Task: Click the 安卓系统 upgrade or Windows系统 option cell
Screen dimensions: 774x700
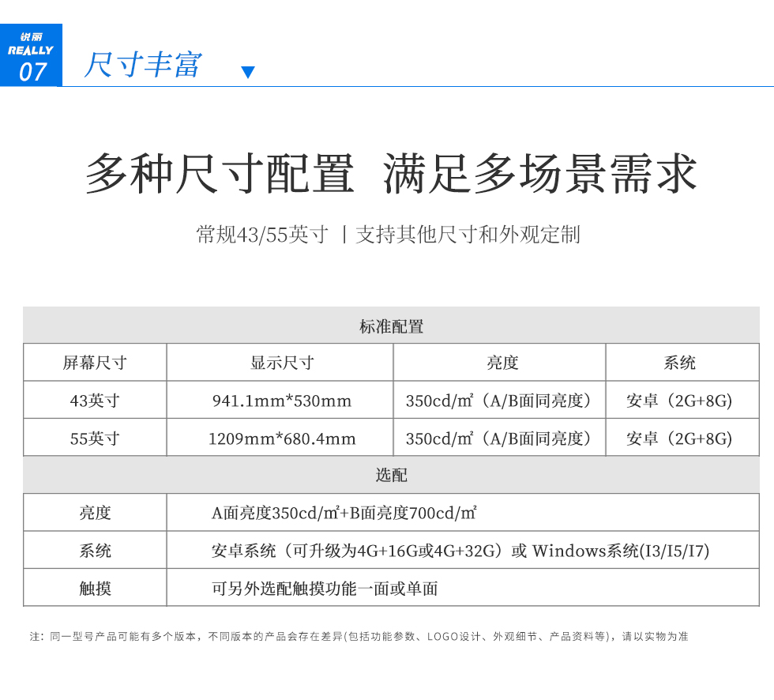Action: click(x=463, y=550)
